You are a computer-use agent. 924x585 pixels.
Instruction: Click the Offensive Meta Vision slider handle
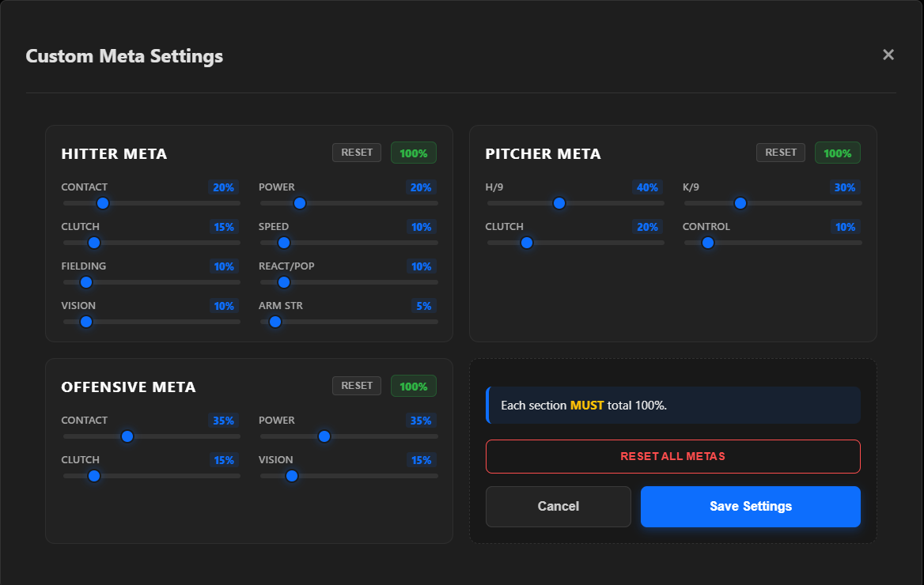pyautogui.click(x=292, y=476)
